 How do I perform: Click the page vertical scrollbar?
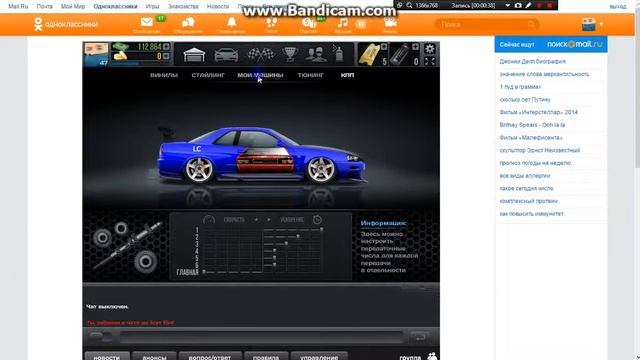pos(637,180)
